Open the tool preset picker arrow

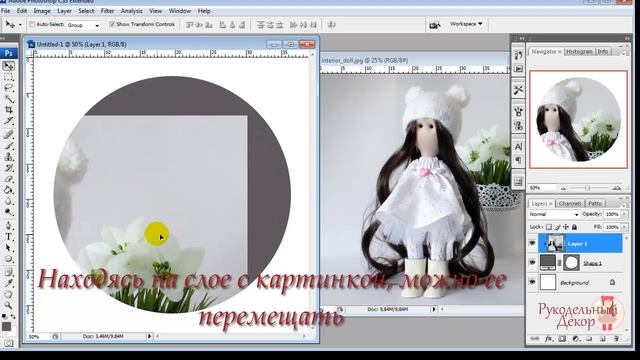(20, 25)
